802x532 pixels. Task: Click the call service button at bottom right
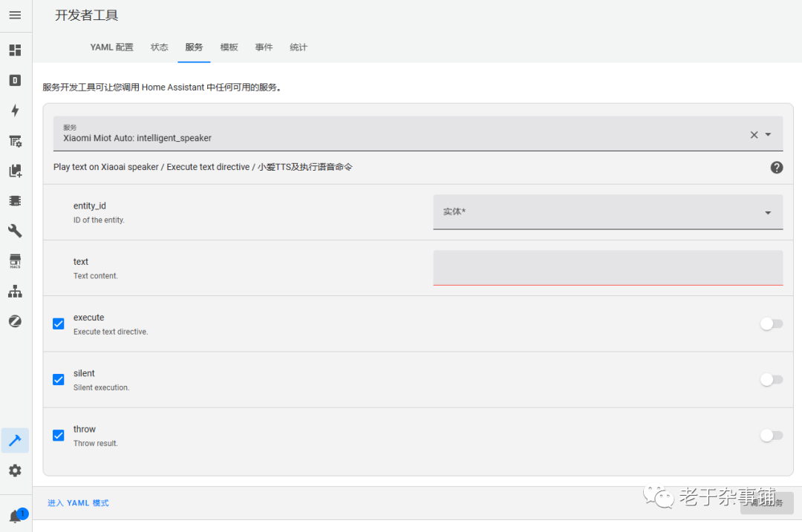[766, 503]
